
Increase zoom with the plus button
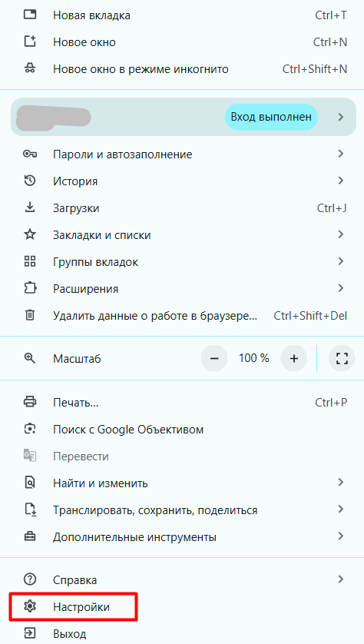pyautogui.click(x=293, y=358)
